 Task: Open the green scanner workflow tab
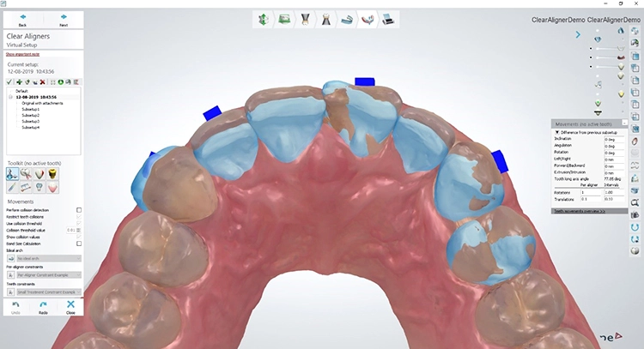(x=284, y=19)
